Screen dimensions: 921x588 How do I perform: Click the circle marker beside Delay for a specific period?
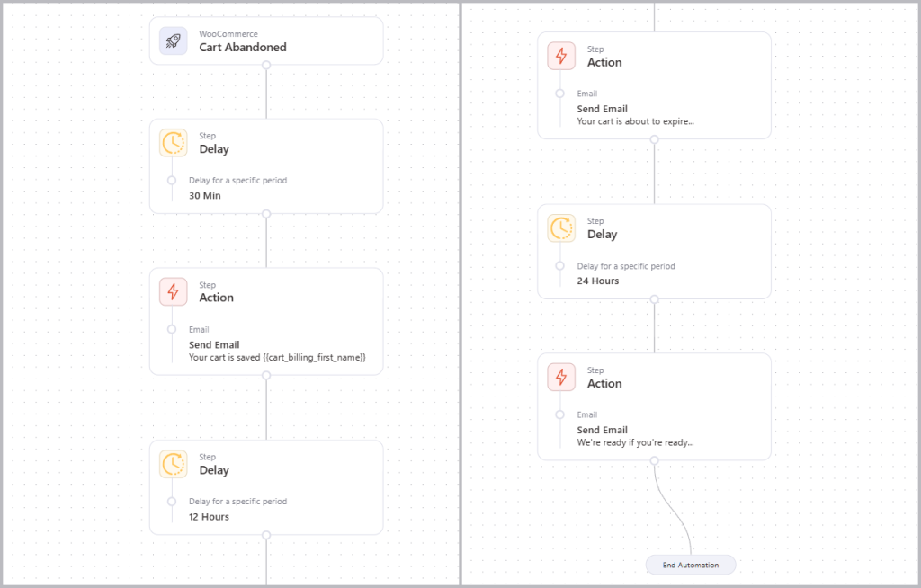pyautogui.click(x=171, y=180)
